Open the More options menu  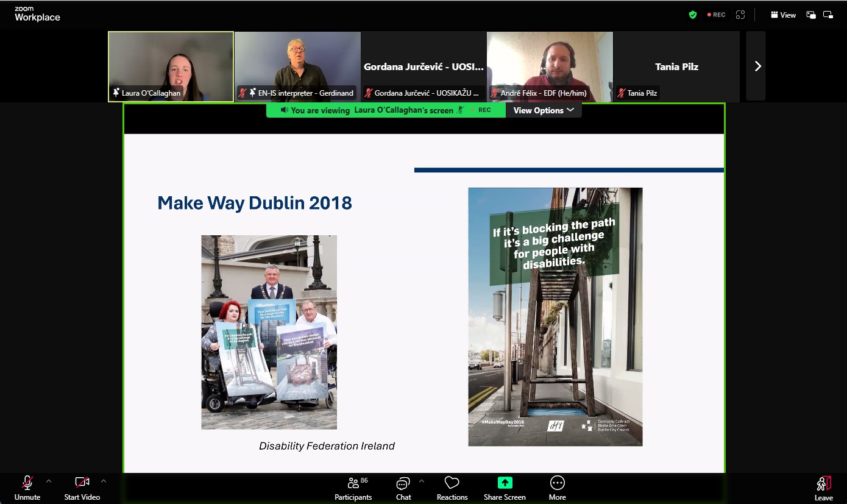557,488
